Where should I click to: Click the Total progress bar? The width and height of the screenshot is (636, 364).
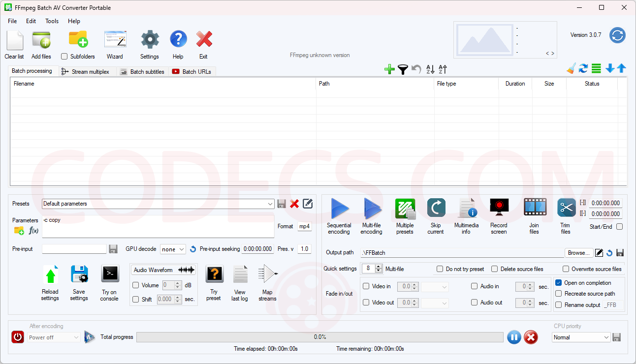(x=320, y=337)
